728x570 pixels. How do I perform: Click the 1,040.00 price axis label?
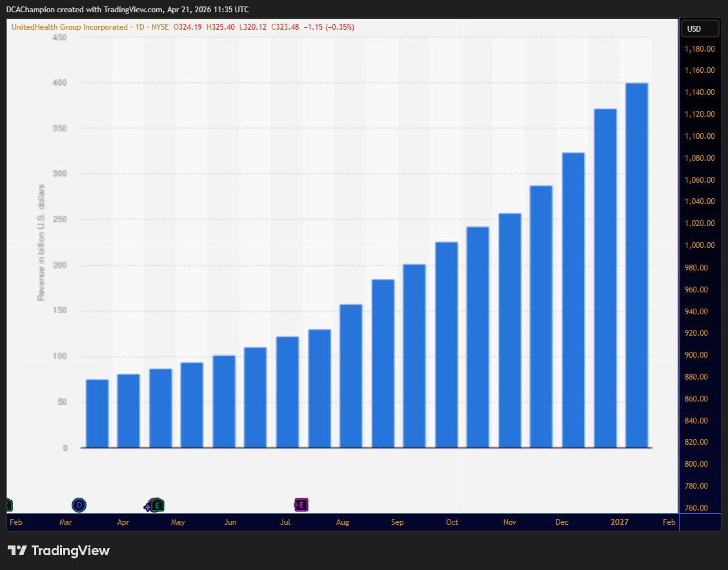700,201
